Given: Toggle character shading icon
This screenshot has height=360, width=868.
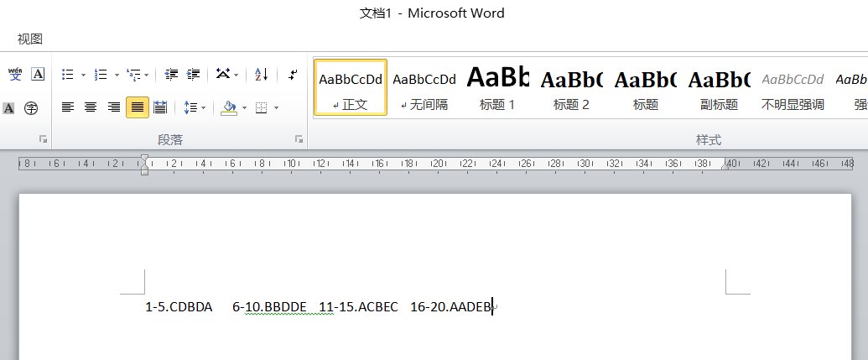Looking at the screenshot, I should 8,108.
